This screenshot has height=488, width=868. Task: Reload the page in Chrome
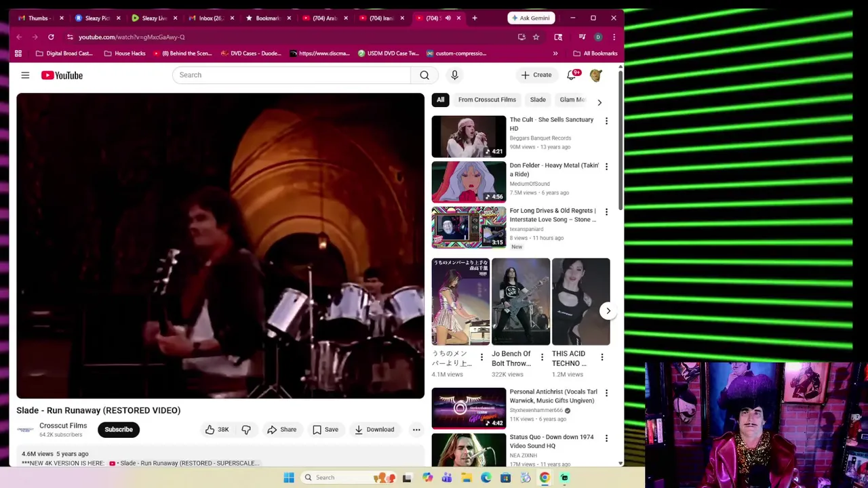click(51, 37)
